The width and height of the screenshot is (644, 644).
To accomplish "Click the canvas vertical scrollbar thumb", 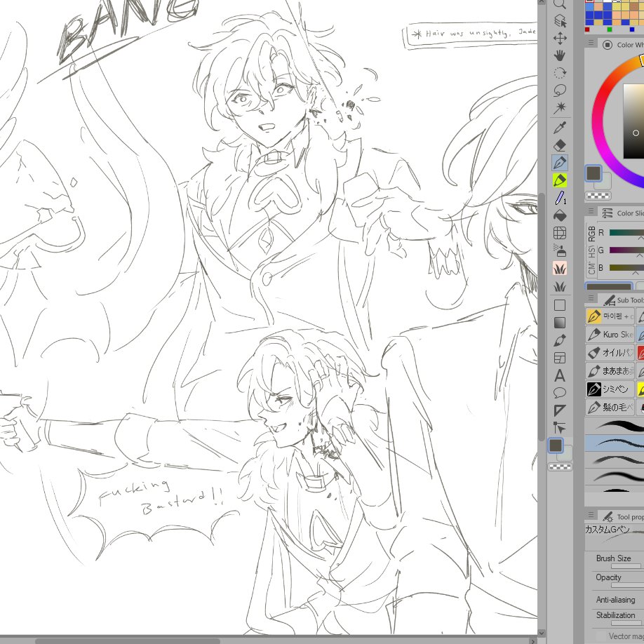I will (x=542, y=316).
